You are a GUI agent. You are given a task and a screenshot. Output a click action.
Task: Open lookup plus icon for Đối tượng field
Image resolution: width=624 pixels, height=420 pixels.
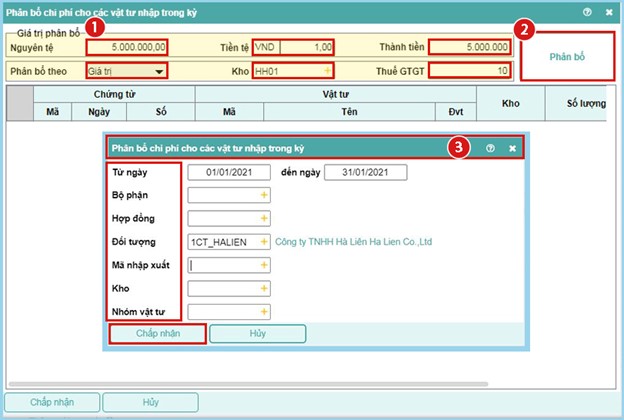(265, 242)
